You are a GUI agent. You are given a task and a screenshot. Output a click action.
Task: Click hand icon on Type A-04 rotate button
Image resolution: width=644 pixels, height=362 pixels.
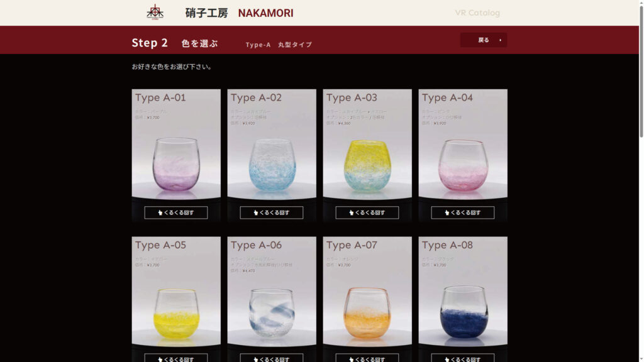pyautogui.click(x=447, y=212)
